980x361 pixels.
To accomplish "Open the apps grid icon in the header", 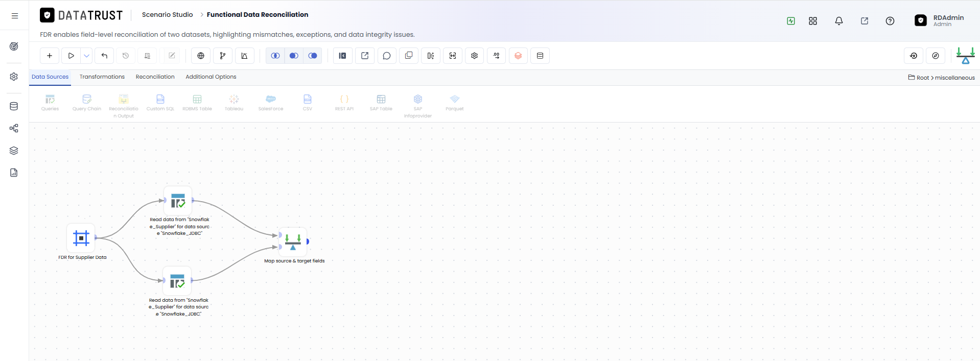I will point(813,21).
